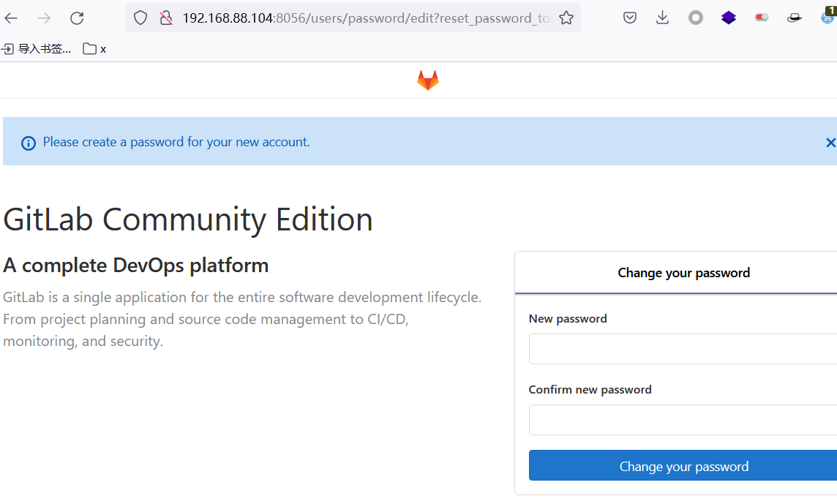
Task: Click the New password input field
Action: point(683,349)
